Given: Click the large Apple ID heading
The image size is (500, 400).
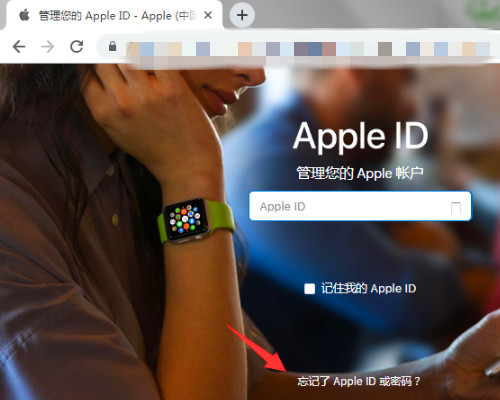Looking at the screenshot, I should coord(360,136).
